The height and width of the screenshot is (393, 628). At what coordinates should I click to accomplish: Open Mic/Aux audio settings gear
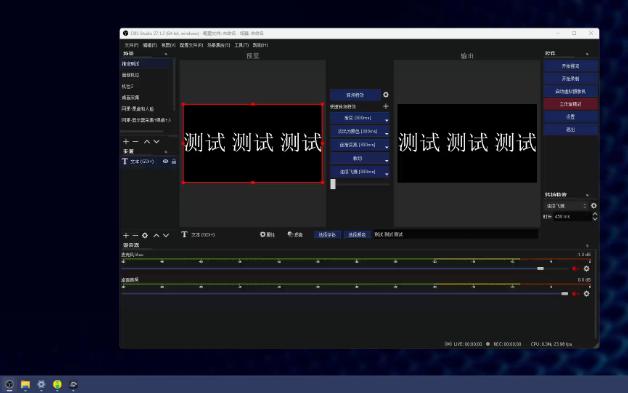point(586,268)
